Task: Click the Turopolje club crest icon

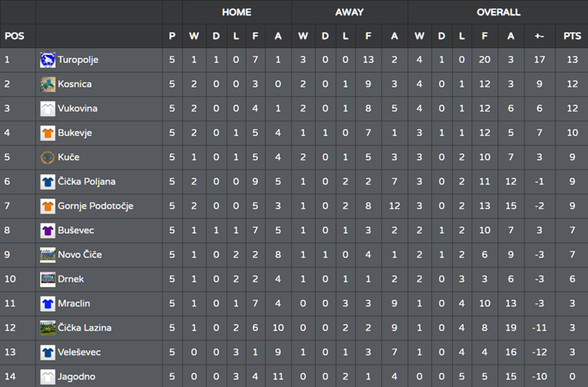Action: 48,60
